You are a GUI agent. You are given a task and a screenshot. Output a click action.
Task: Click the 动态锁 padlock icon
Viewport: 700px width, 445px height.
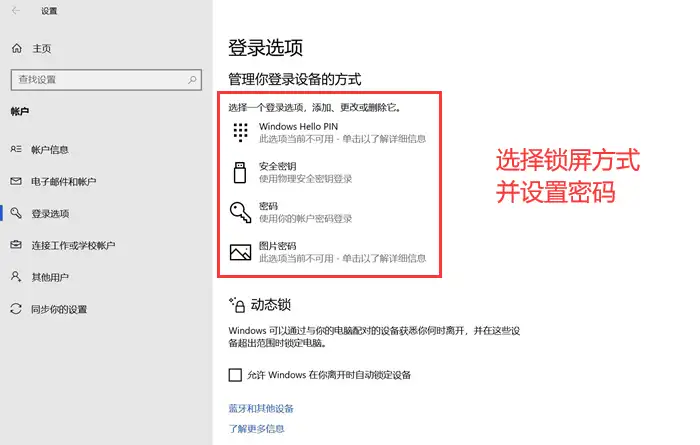237,305
